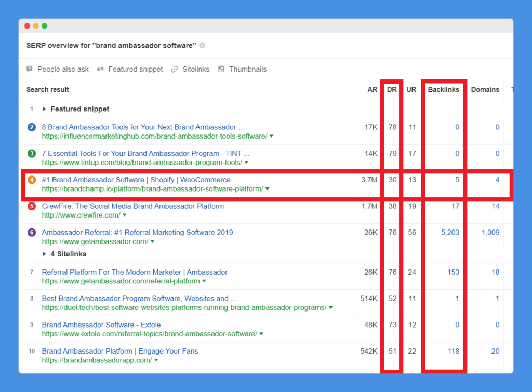The height and width of the screenshot is (392, 532).
Task: Visit the extole.com referral-topics URL
Action: point(150,334)
